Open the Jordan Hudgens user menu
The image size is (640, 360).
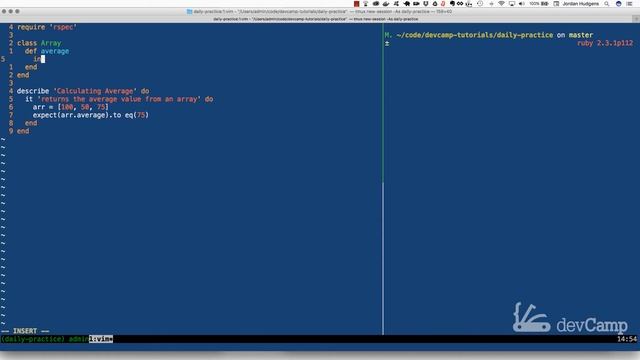581,4
